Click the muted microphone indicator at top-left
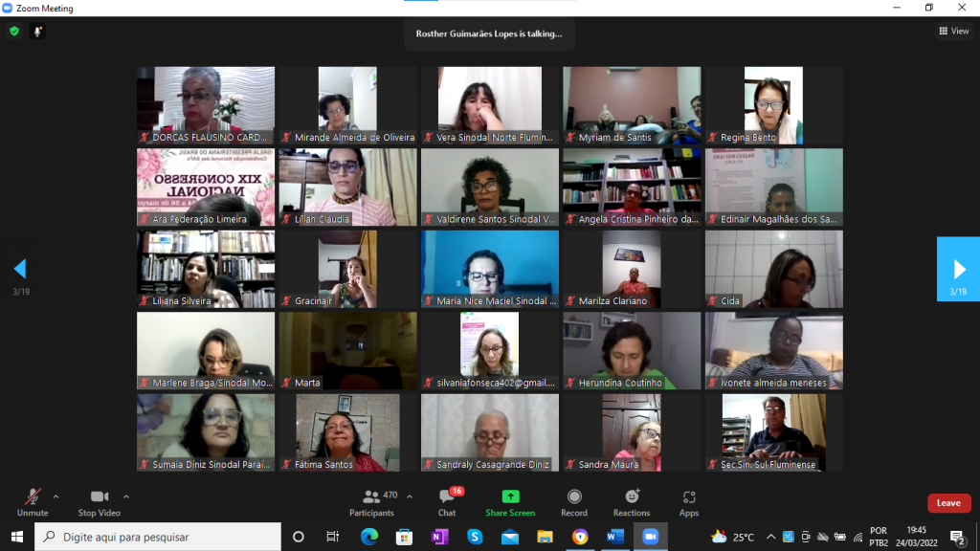Screen dimensions: 980x551 [x=38, y=32]
